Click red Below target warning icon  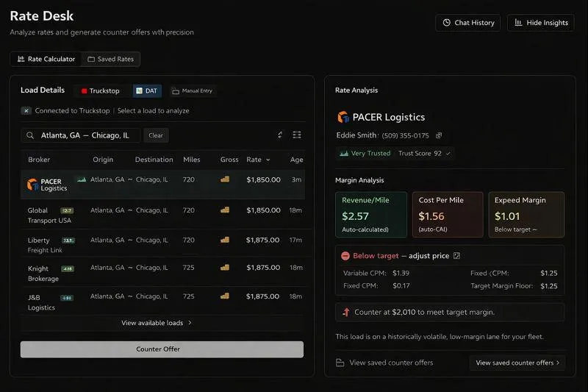click(345, 256)
